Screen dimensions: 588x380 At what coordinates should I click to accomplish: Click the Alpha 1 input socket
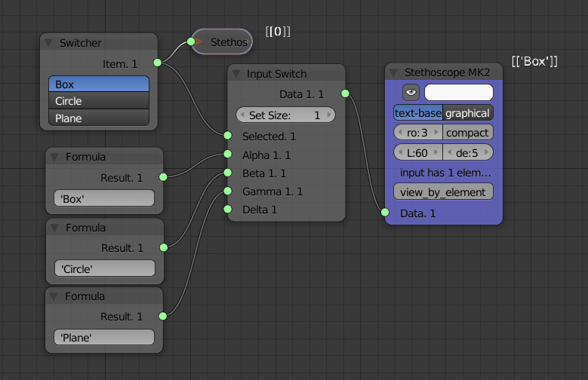click(x=228, y=154)
